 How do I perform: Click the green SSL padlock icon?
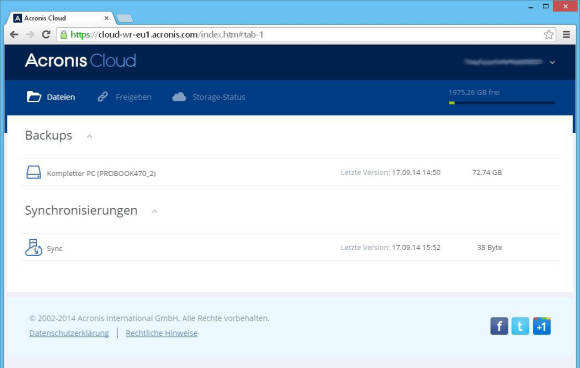tap(64, 35)
